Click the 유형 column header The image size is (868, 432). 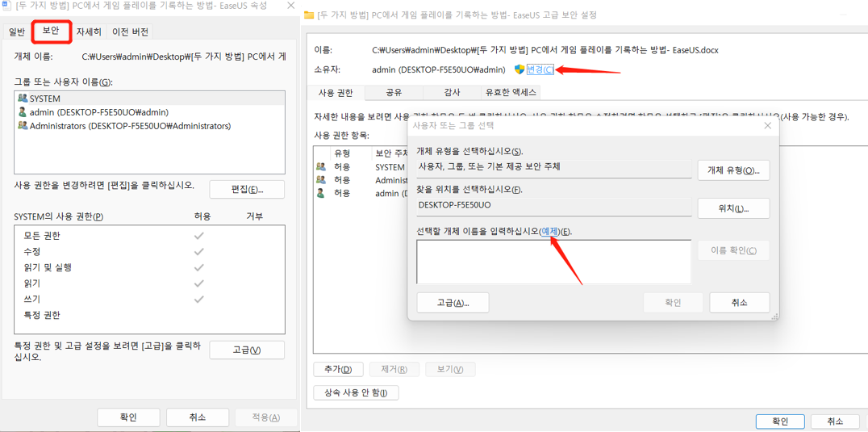click(x=341, y=153)
